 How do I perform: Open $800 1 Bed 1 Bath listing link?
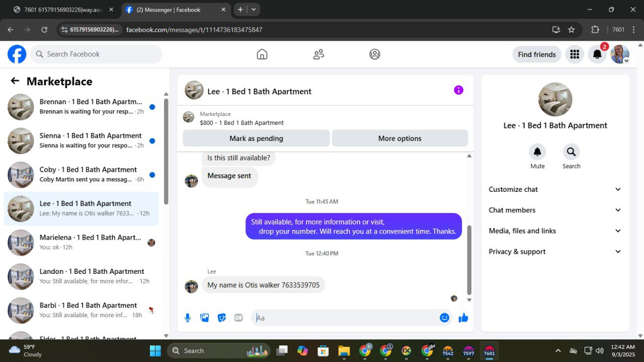click(x=242, y=122)
